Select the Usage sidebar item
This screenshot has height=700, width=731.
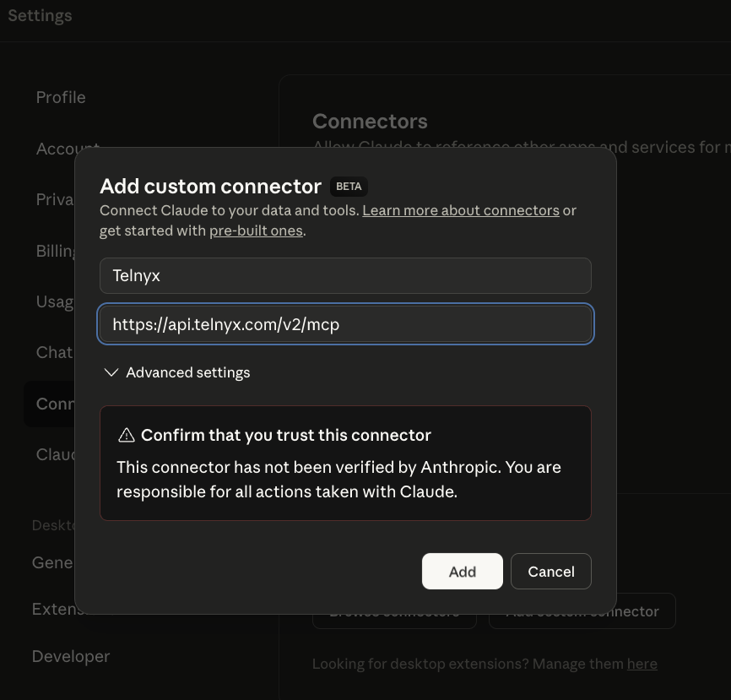(53, 301)
